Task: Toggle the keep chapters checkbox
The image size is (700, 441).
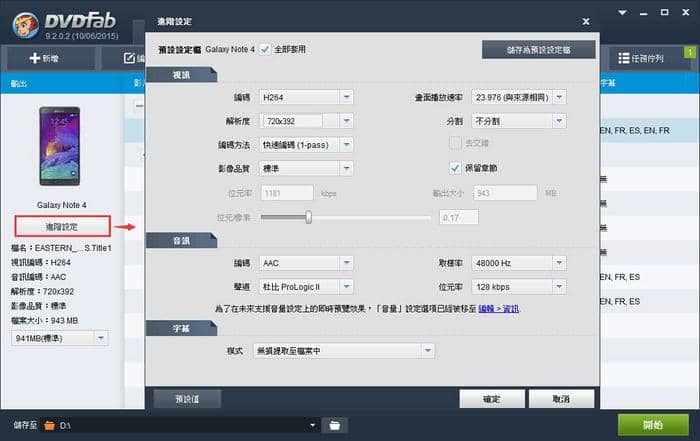Action: click(x=455, y=168)
